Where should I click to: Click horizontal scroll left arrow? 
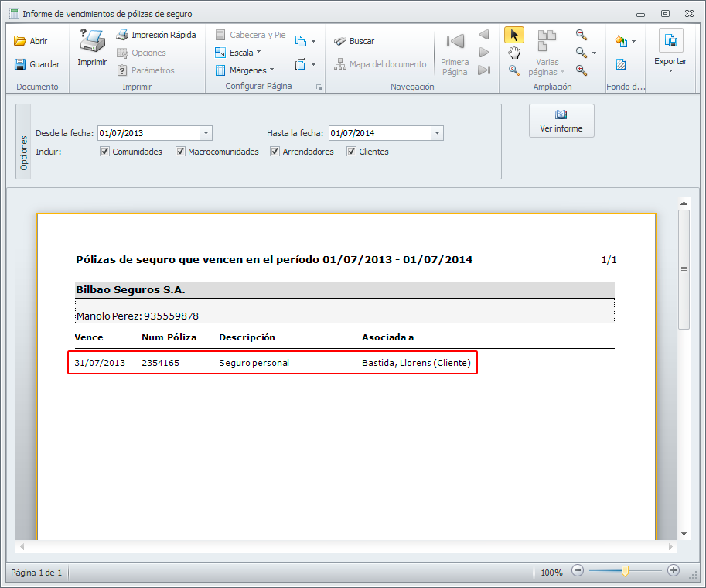pos(22,546)
